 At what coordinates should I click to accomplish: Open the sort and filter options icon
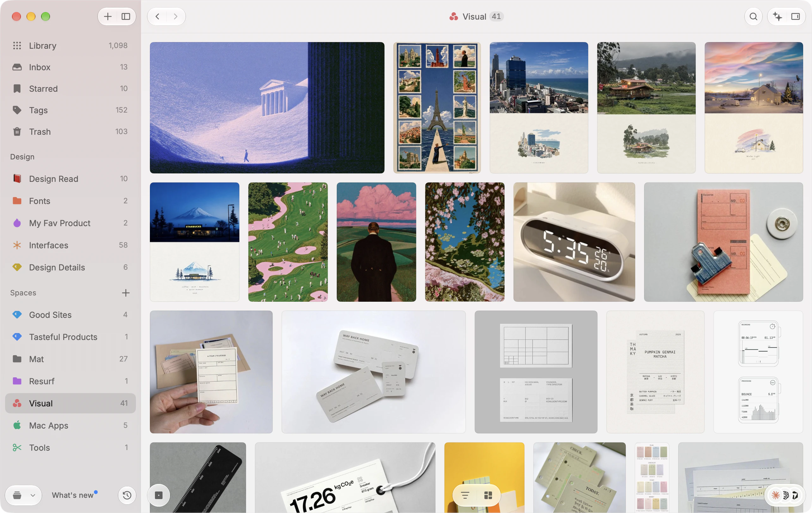[465, 495]
